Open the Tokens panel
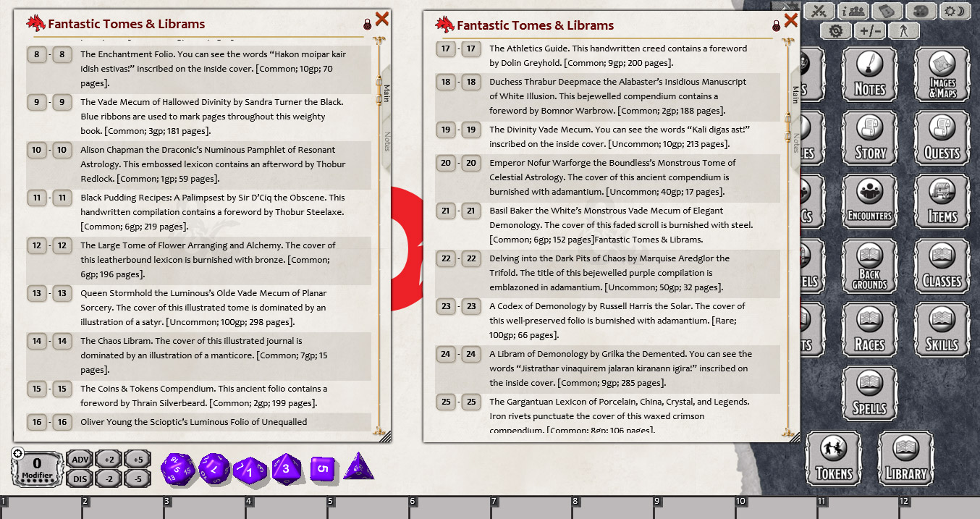This screenshot has width=980, height=519. pos(834,460)
